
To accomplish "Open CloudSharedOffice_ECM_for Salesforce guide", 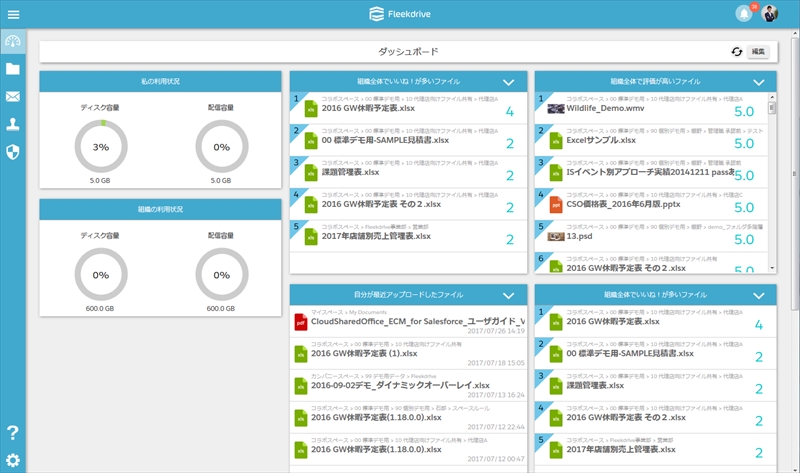I will 418,321.
